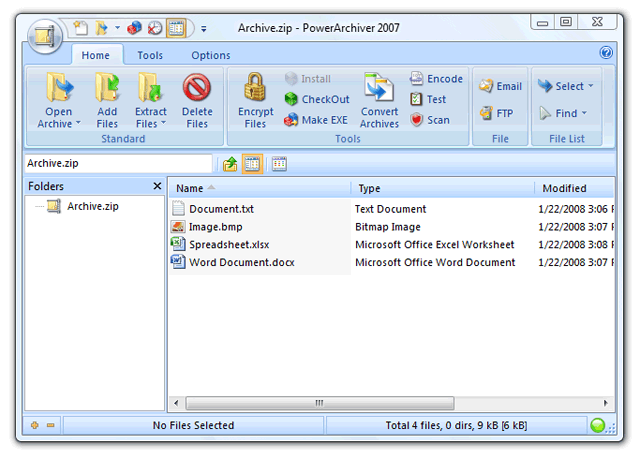Go up one folder level

point(230,164)
